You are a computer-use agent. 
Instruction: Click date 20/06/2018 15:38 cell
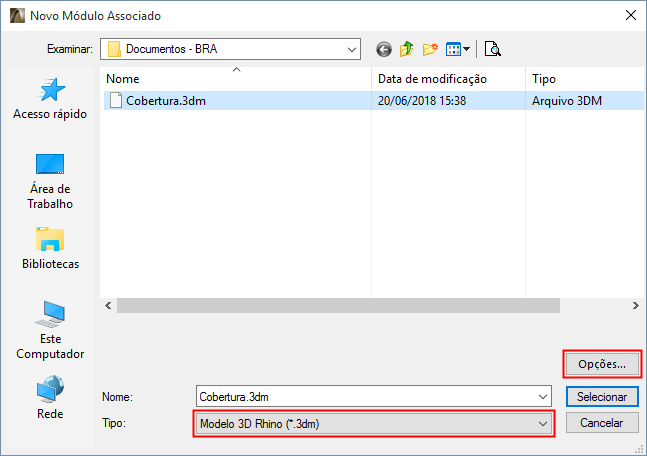click(422, 101)
